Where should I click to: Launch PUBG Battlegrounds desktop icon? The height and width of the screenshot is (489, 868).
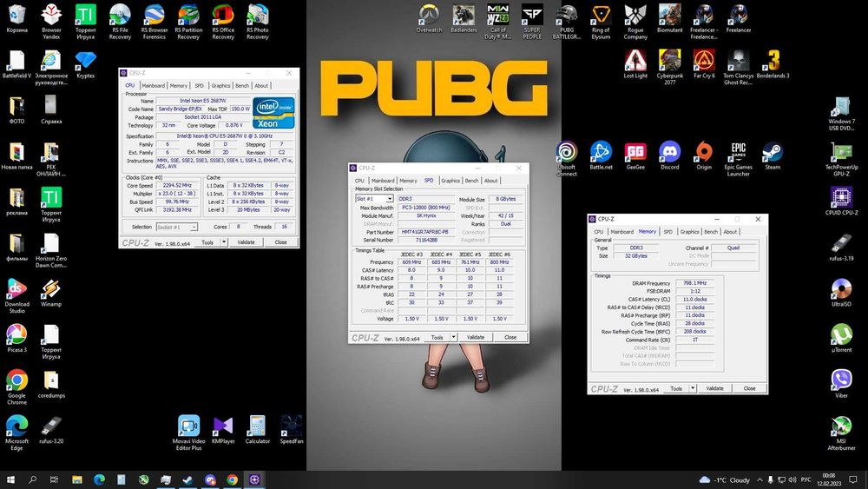pos(566,23)
